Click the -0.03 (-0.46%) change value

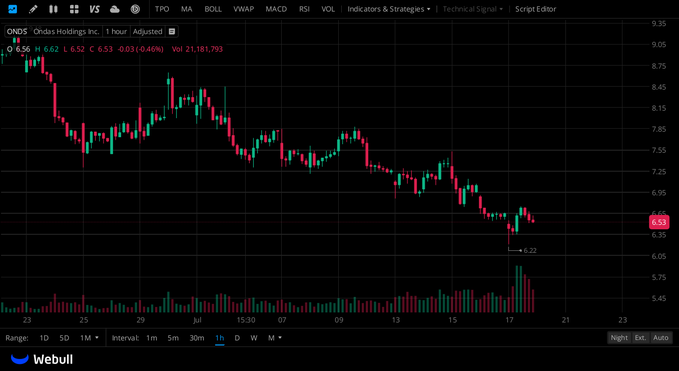click(140, 49)
